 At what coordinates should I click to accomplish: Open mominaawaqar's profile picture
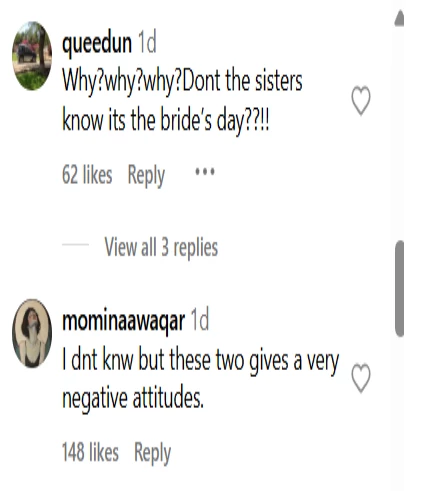[x=32, y=333]
